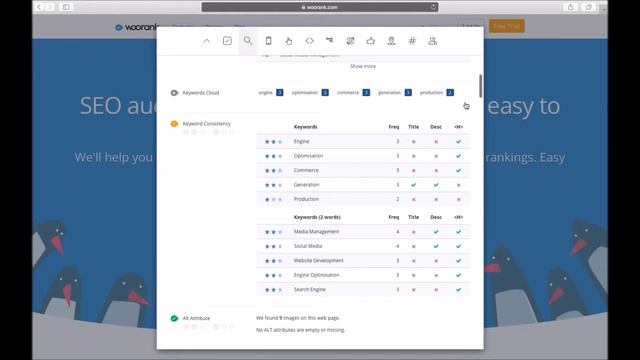Jump to the Mobile phone section icon
Image resolution: width=640 pixels, height=360 pixels.
click(269, 41)
